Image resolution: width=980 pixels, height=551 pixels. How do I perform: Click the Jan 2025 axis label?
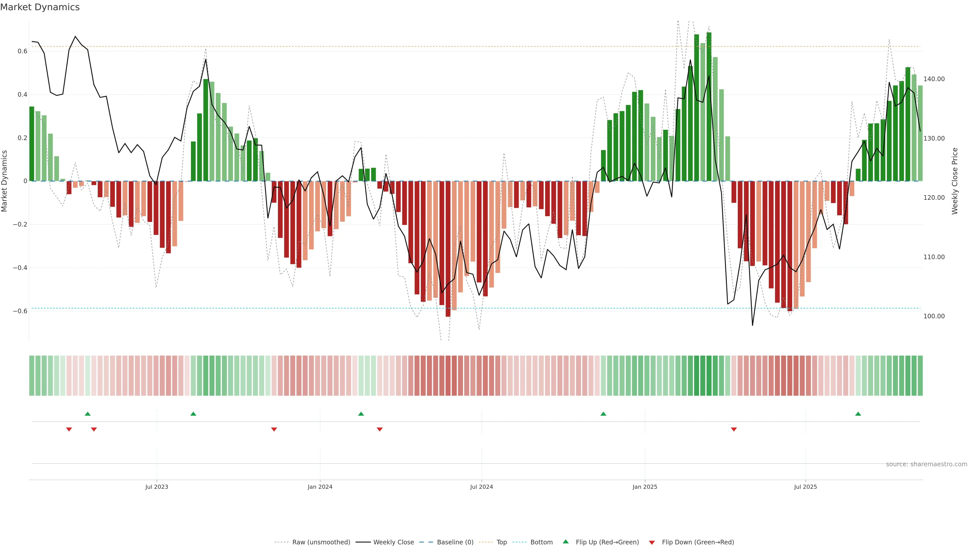pyautogui.click(x=644, y=487)
